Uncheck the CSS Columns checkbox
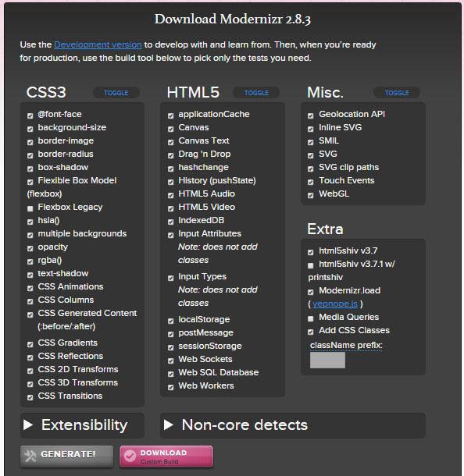 pyautogui.click(x=30, y=301)
